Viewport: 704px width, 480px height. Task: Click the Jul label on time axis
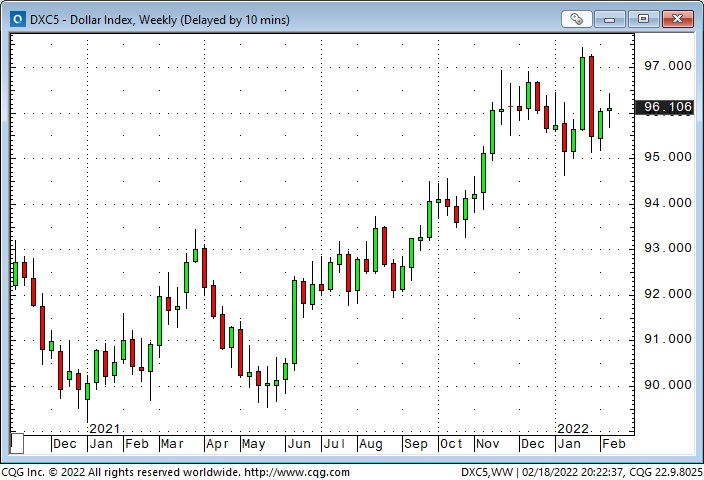click(334, 444)
